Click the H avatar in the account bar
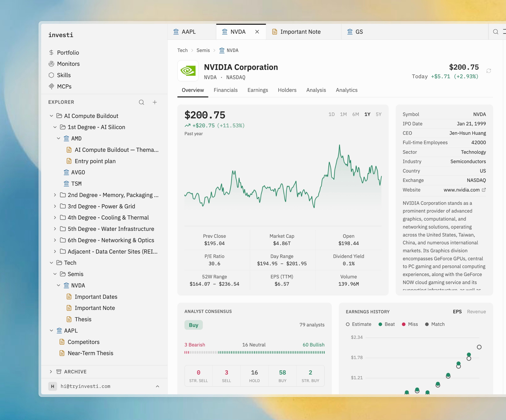 (53, 386)
